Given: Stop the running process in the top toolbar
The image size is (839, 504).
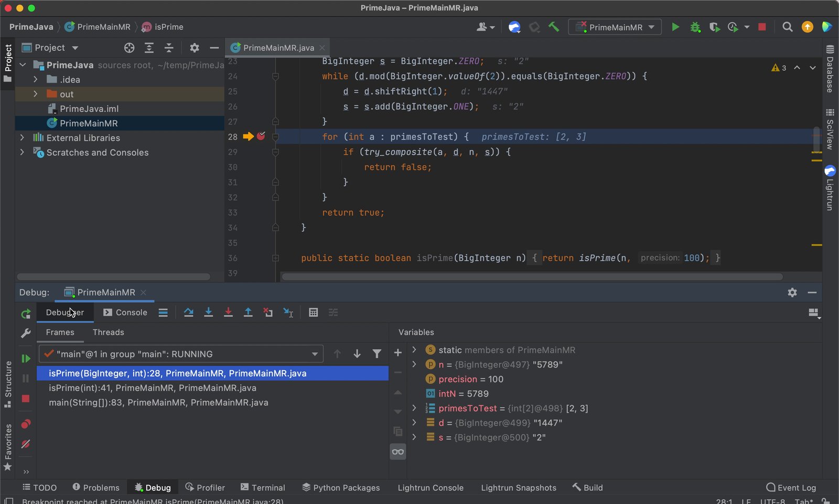Looking at the screenshot, I should 762,27.
